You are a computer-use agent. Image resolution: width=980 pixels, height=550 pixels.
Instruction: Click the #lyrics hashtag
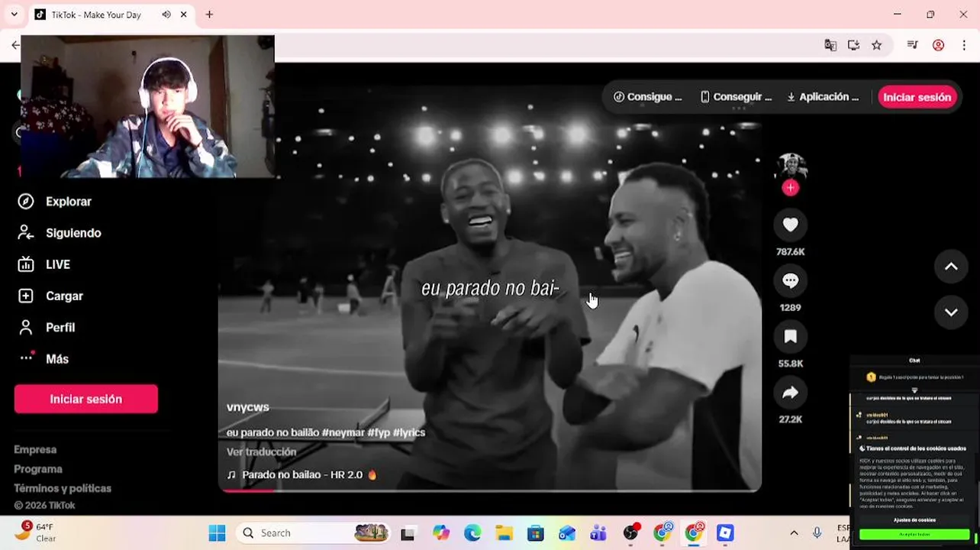[409, 432]
